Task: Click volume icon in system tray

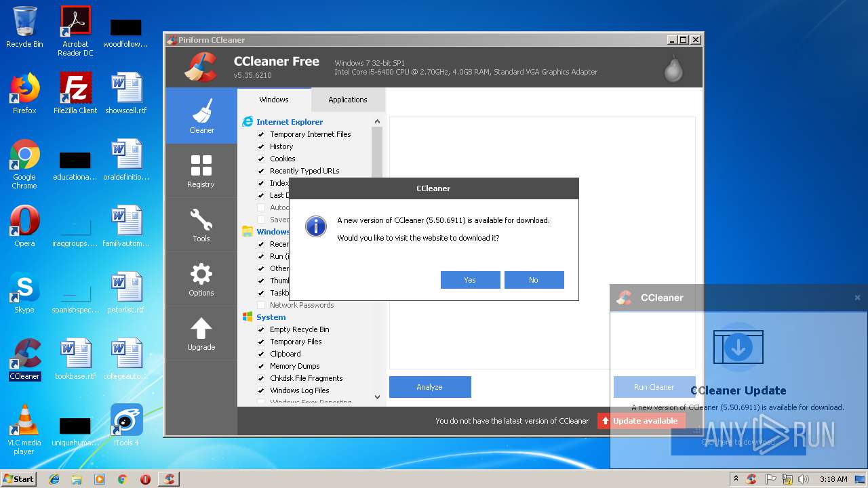Action: (x=804, y=479)
